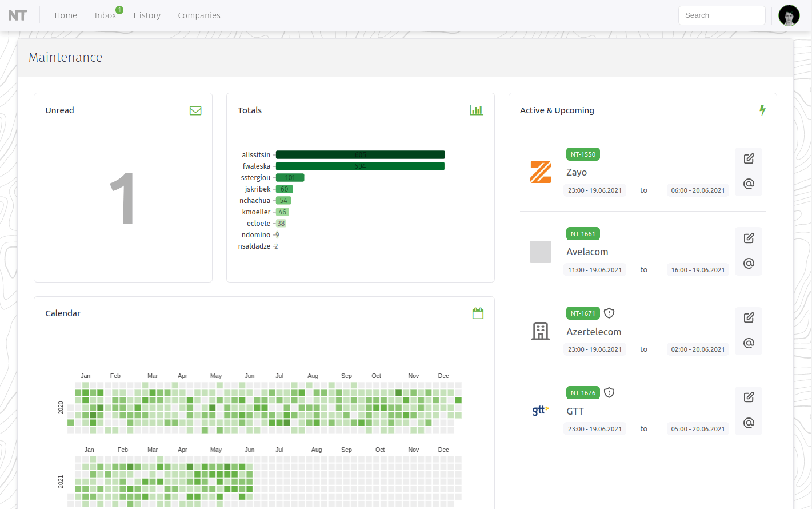The image size is (812, 509).
Task: Open the NT-1661 ticket badge
Action: [583, 234]
